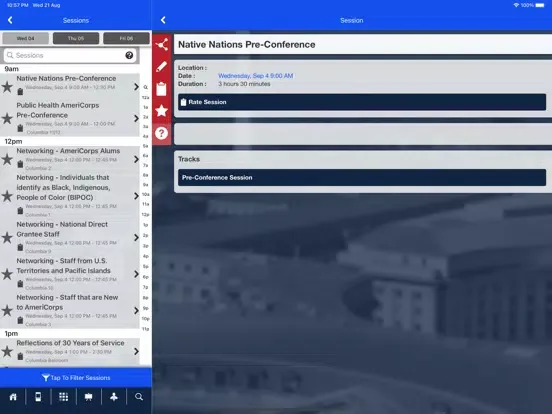The image size is (552, 414).
Task: Tap the red sidebar question mark help icon
Action: (x=162, y=133)
